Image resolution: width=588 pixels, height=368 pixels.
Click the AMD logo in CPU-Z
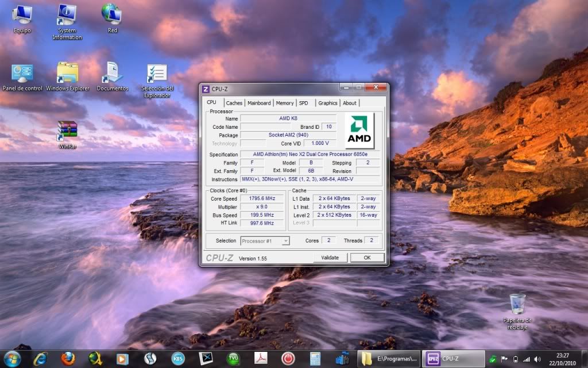(x=359, y=131)
